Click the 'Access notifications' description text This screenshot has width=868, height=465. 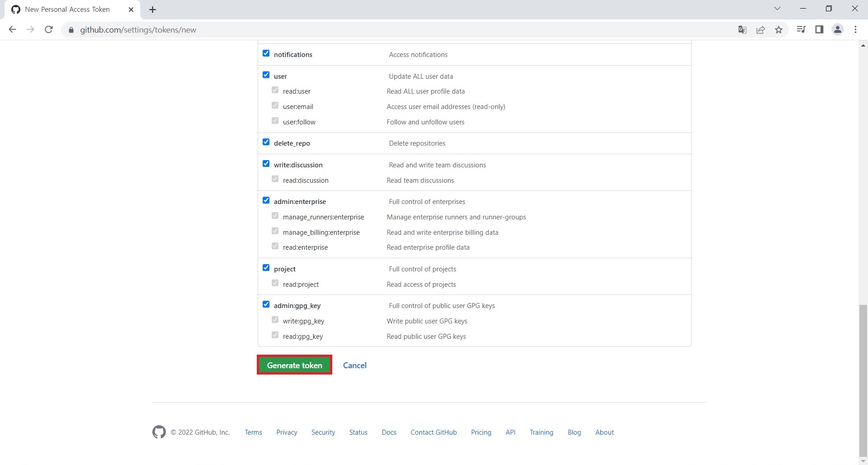point(418,55)
